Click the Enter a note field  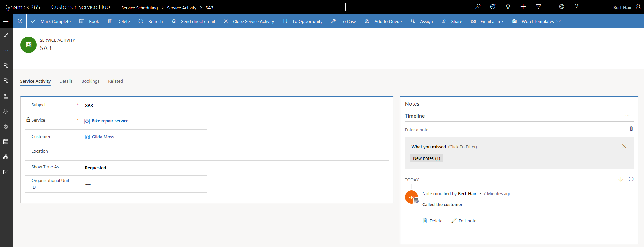(515, 130)
